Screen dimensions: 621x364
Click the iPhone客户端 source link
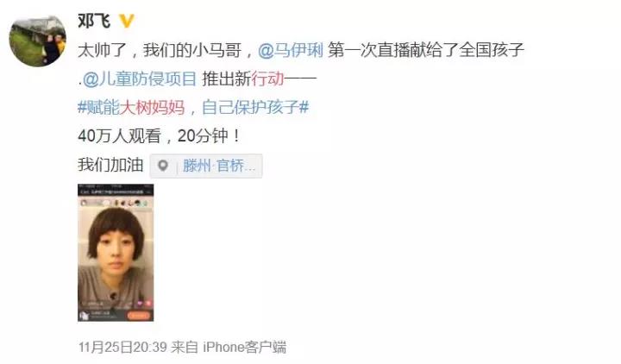pos(244,348)
